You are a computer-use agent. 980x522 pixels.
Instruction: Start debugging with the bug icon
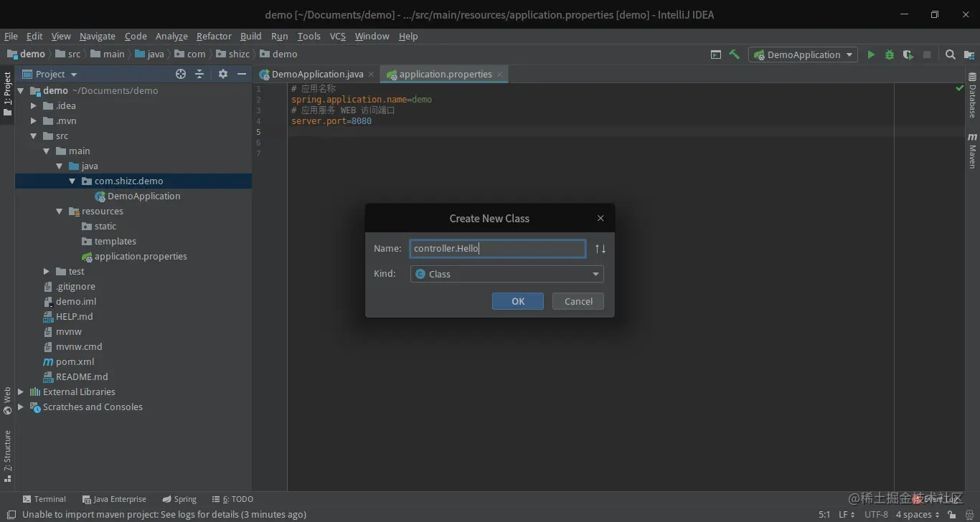click(890, 54)
